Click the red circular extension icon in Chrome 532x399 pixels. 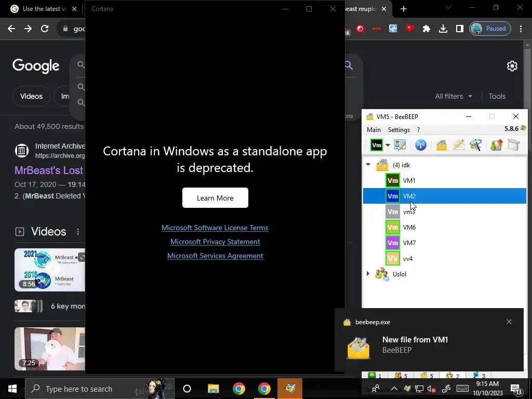(361, 29)
